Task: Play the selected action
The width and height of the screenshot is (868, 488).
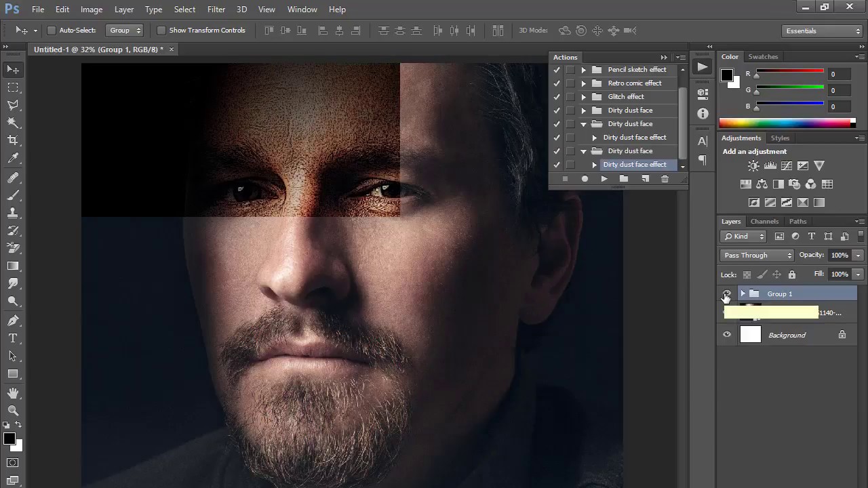Action: pos(604,179)
